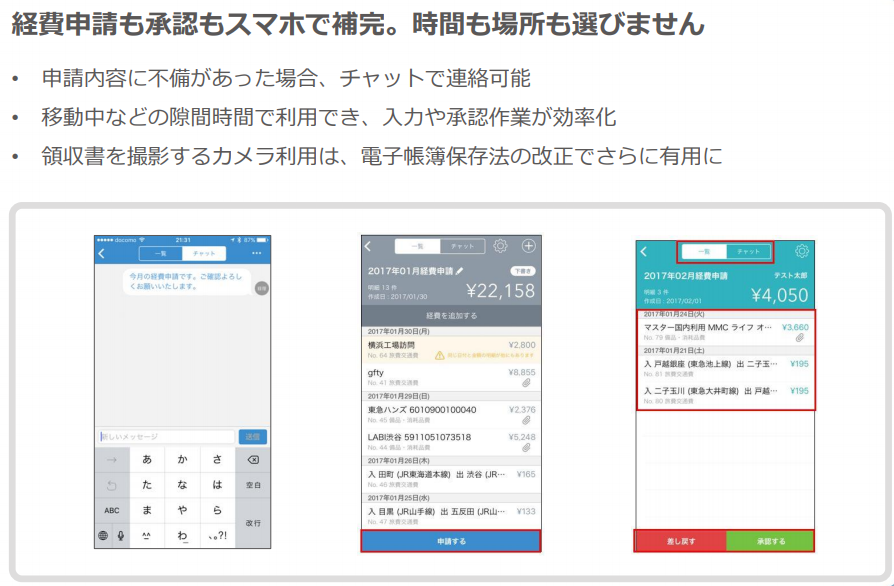Select 一覧 tab in chat screen
Viewport: 894px width, 586px height.
[x=161, y=254]
